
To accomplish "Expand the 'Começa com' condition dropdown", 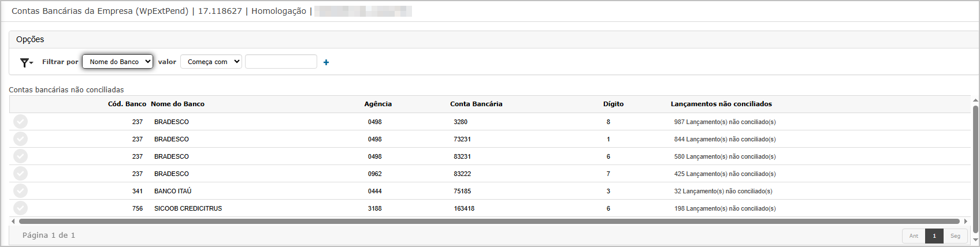I will (211, 62).
